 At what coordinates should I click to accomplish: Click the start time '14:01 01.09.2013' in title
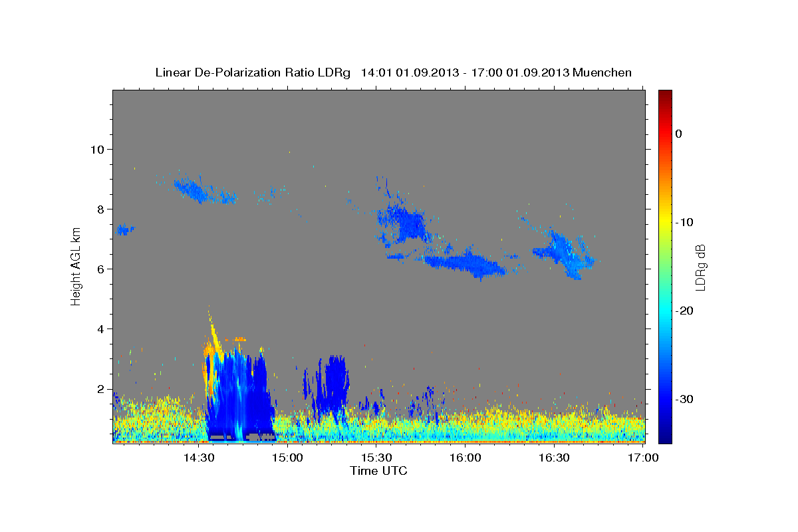[410, 72]
